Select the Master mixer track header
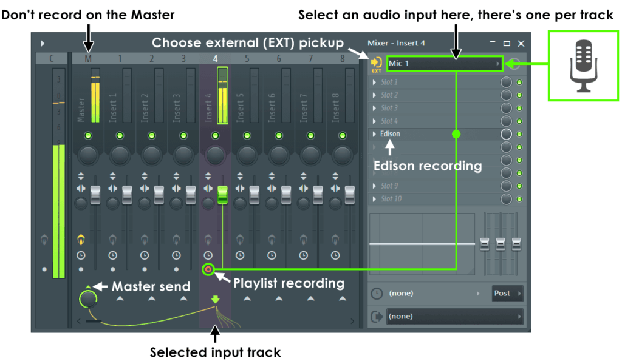This screenshot has width=622, height=364. (88, 59)
